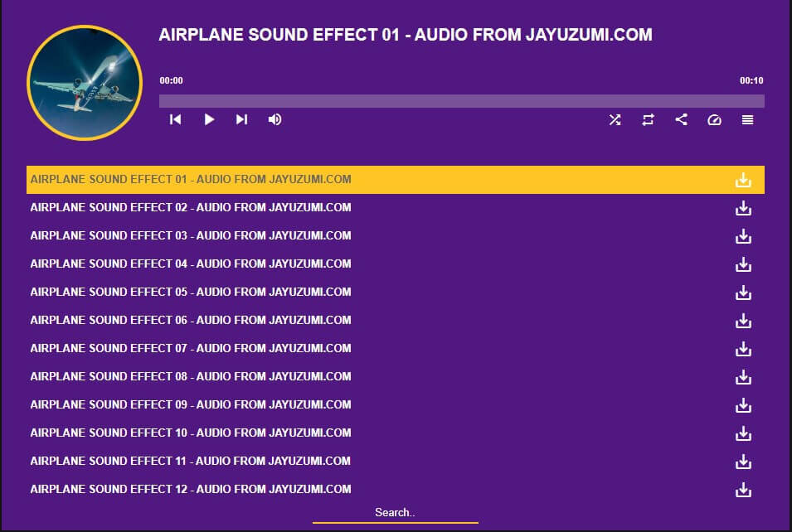This screenshot has height=532, width=792.
Task: Skip to the next track
Action: click(241, 119)
